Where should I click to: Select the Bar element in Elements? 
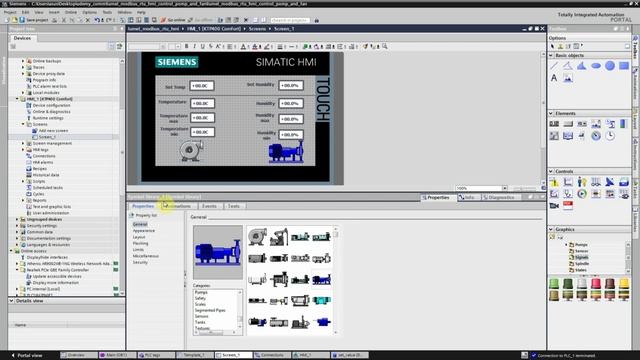tap(624, 124)
